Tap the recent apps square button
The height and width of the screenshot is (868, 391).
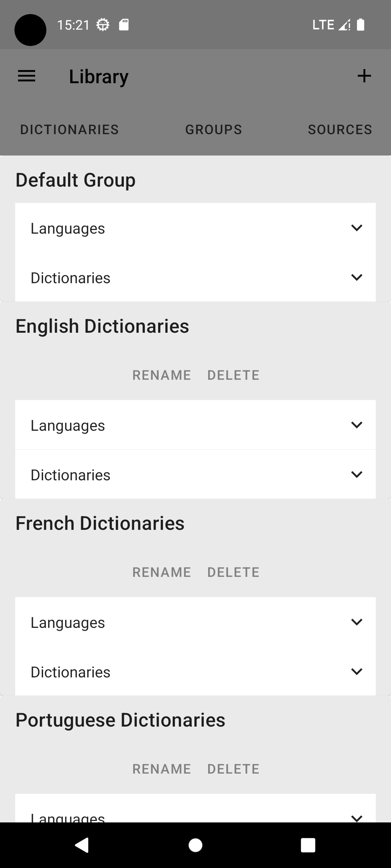(x=308, y=845)
